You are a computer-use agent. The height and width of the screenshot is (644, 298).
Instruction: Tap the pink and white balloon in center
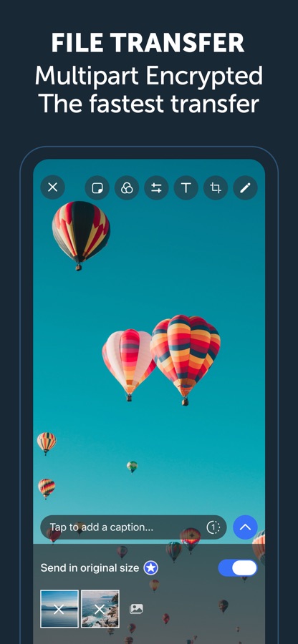pos(128,364)
